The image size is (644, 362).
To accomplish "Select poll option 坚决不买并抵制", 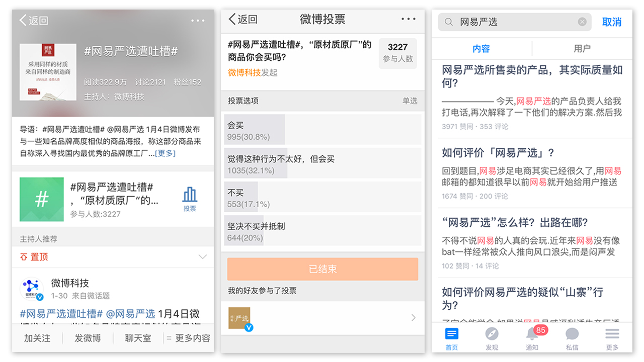I will (x=323, y=231).
